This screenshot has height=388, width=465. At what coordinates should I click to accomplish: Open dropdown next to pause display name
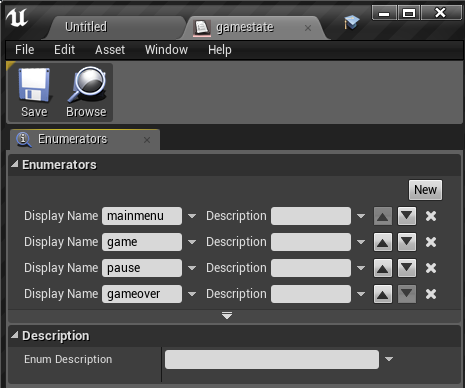point(192,268)
